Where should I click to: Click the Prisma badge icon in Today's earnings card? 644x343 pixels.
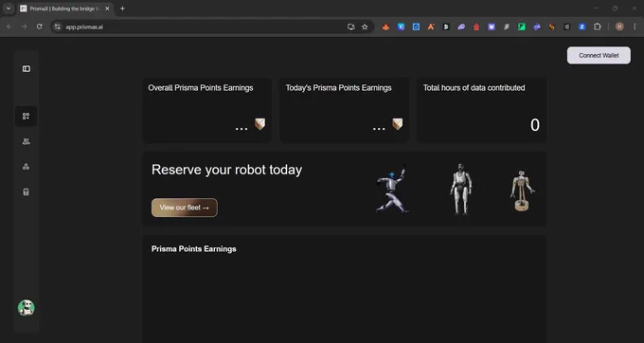coord(398,124)
